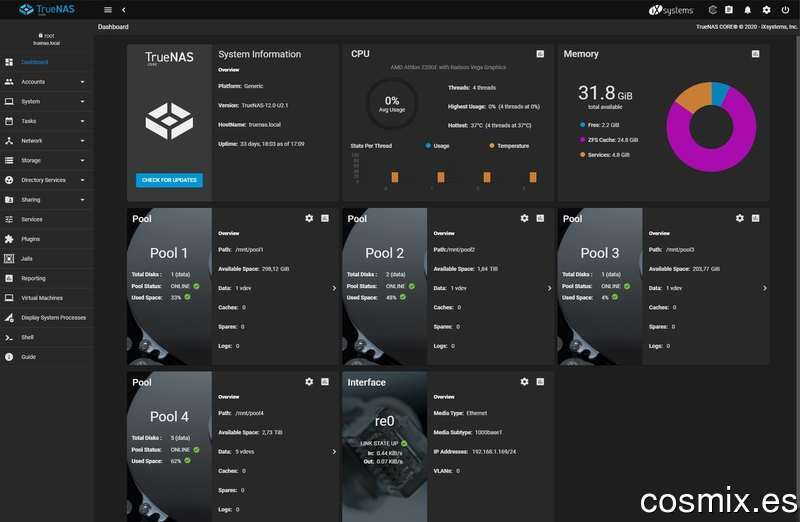Click the 31.8 GiB total available value
Image resolution: width=800 pixels, height=522 pixels.
click(605, 93)
